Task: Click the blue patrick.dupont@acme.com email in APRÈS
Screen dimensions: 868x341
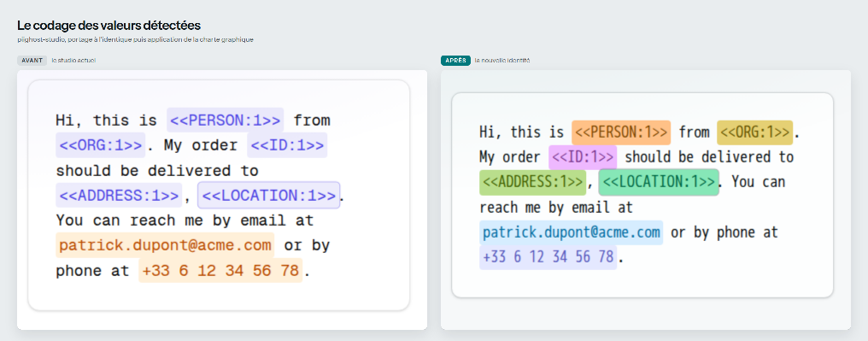Action: pyautogui.click(x=572, y=232)
